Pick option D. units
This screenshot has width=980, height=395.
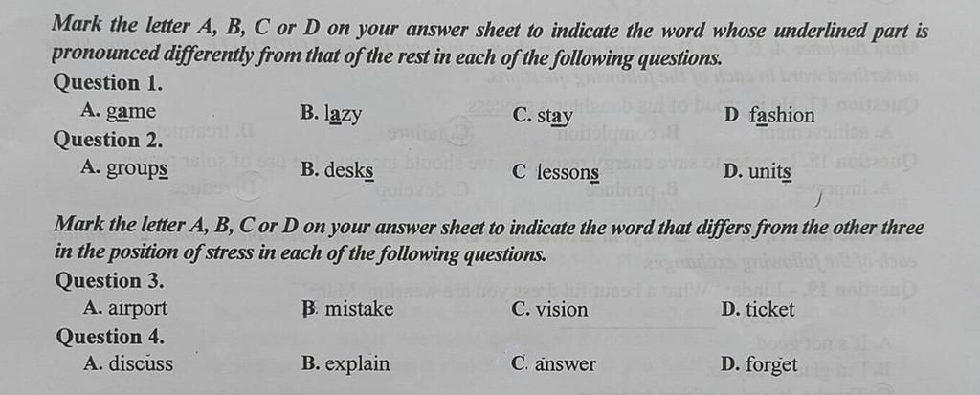pos(758,172)
